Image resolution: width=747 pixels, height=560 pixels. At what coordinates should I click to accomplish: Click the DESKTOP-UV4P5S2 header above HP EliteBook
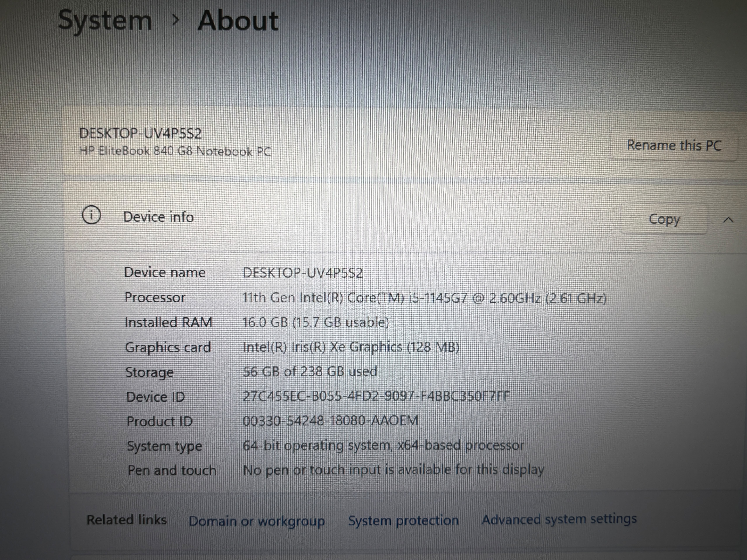tap(140, 133)
